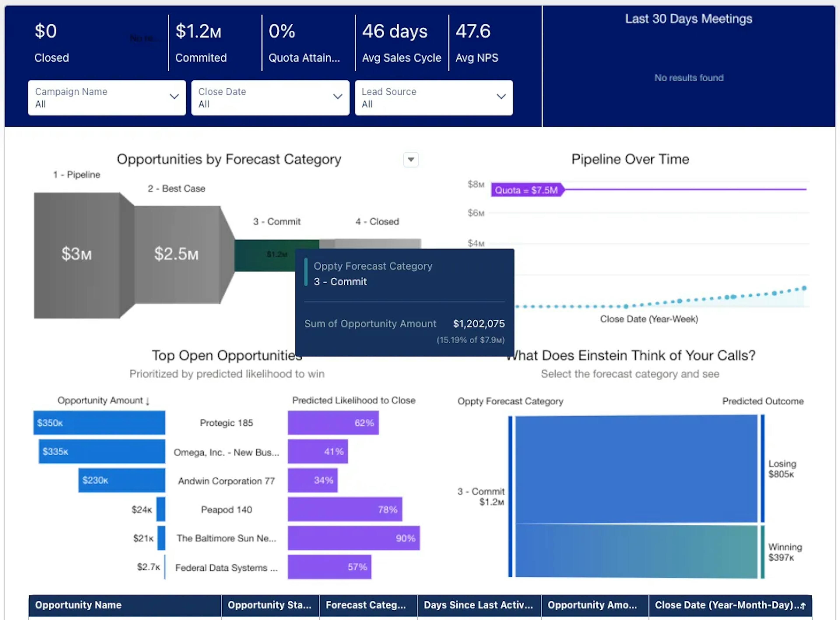Click Days Since Last Activity column header

[x=479, y=605]
